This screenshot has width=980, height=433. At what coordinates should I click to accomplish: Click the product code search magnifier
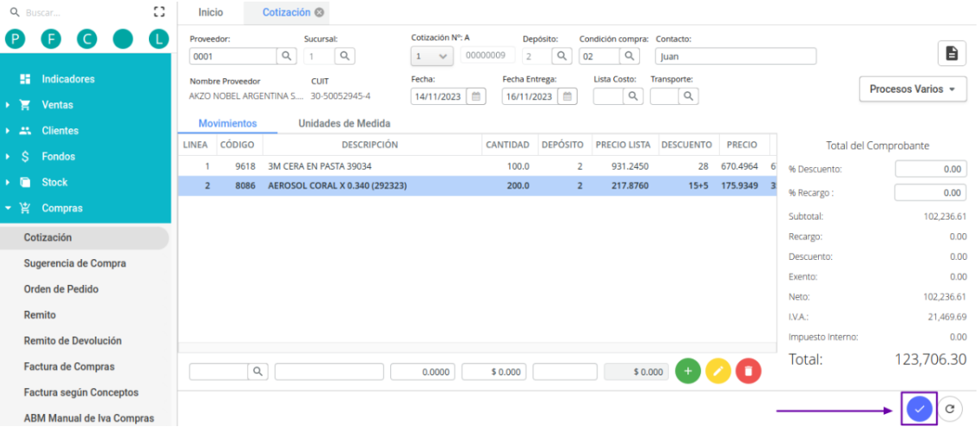tap(258, 371)
